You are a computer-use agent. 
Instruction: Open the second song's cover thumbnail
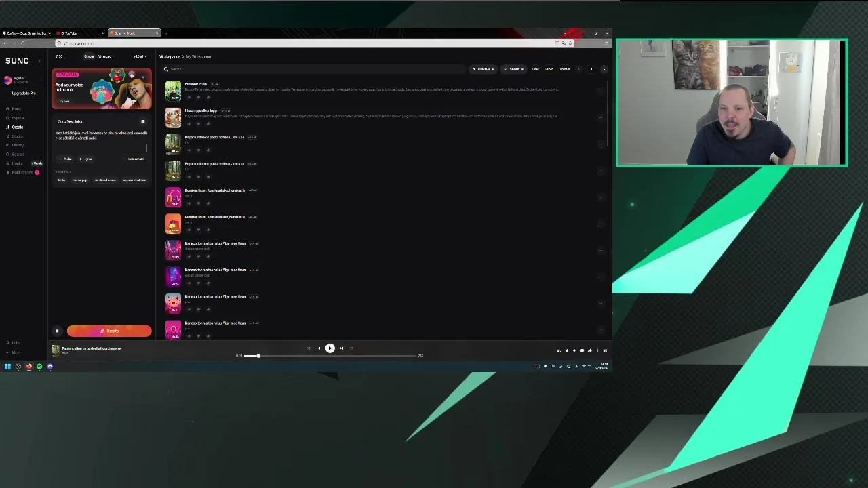[173, 117]
